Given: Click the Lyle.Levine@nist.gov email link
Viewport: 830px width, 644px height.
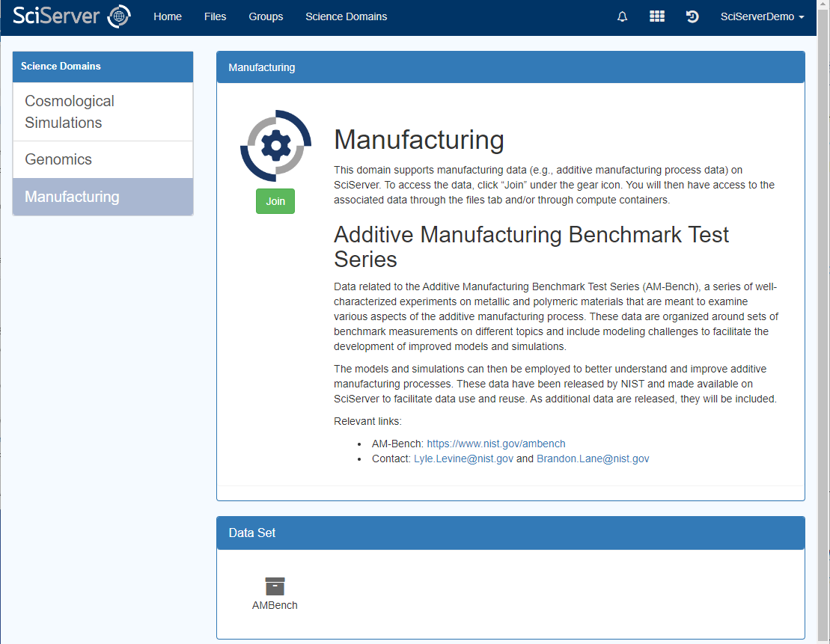Looking at the screenshot, I should coord(464,459).
